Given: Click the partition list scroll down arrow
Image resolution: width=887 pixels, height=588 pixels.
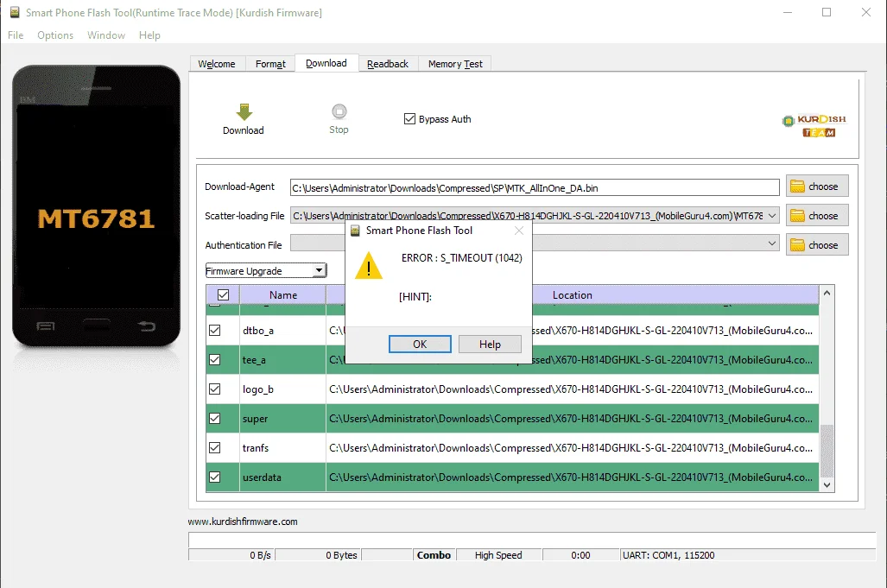Looking at the screenshot, I should coord(827,484).
